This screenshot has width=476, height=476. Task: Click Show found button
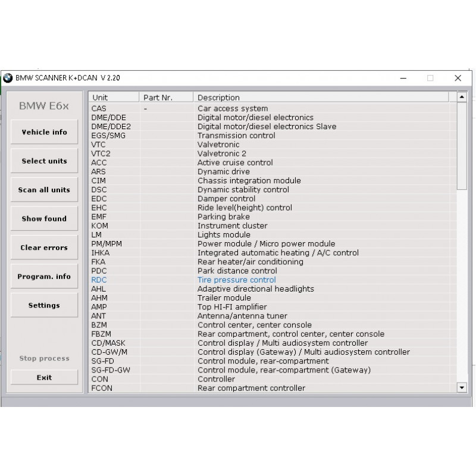coord(44,218)
